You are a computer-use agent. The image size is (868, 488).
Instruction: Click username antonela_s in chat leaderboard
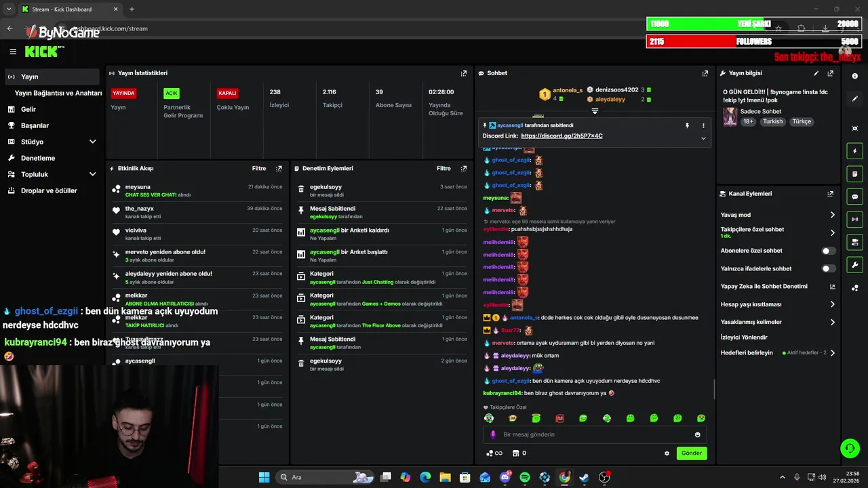(568, 90)
